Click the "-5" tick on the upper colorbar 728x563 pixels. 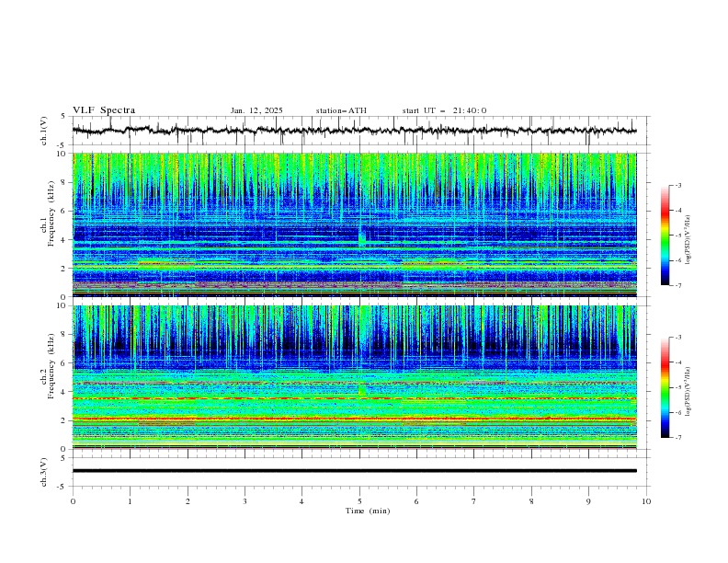677,236
